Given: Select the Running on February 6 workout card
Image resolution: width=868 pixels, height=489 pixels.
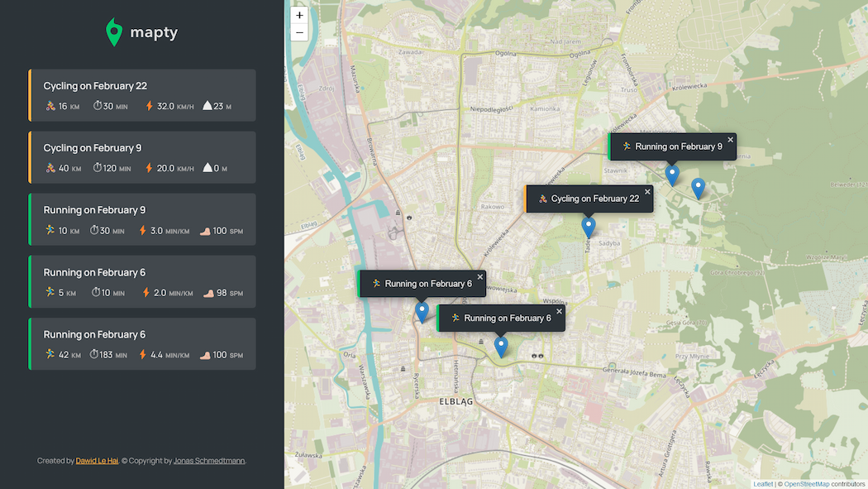Looking at the screenshot, I should point(141,281).
